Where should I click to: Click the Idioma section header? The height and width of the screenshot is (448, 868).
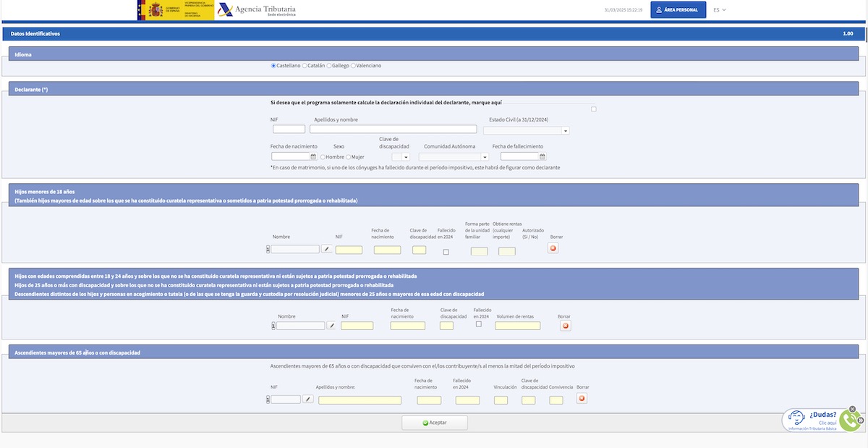(x=433, y=54)
